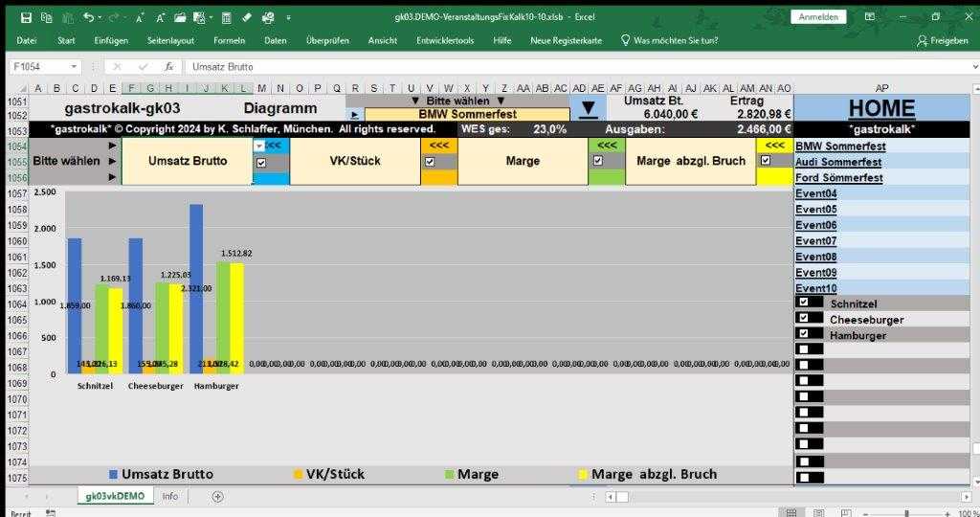Open the small dropdown beside Umsatz Brutto
The height and width of the screenshot is (517, 980).
pos(258,146)
